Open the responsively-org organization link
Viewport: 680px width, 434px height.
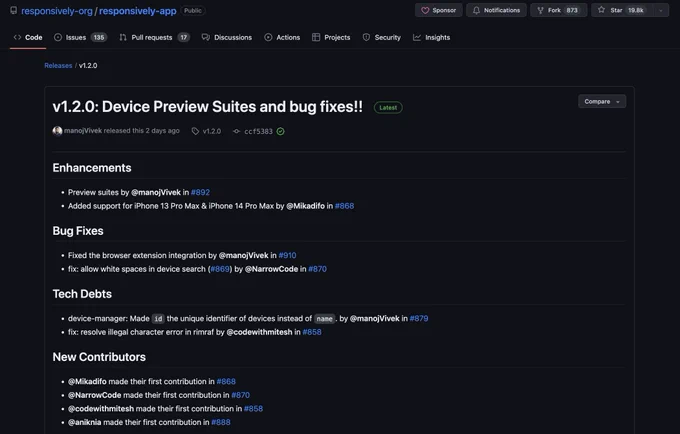(57, 11)
